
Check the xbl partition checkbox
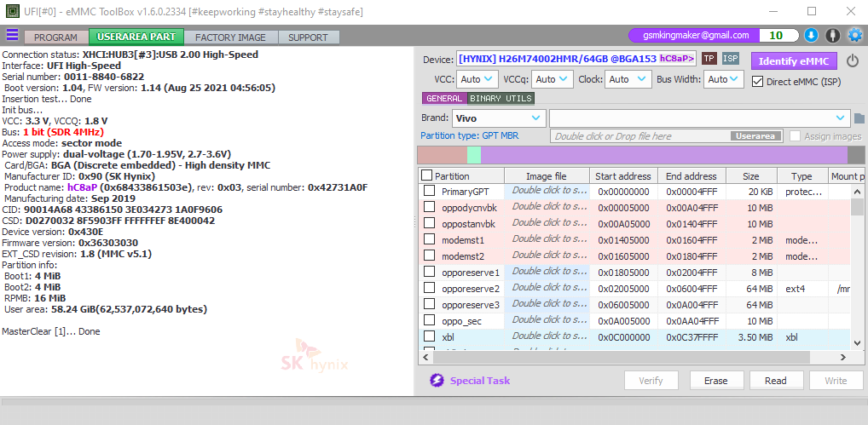(429, 336)
